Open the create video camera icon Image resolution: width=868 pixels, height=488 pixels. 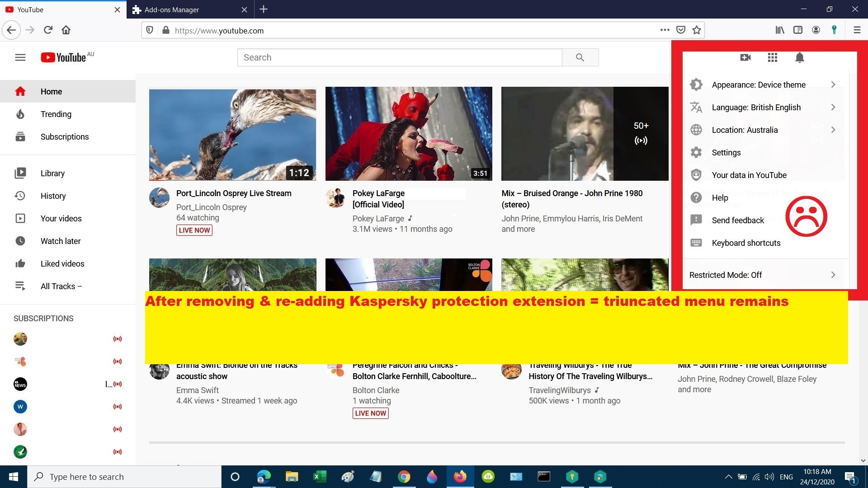tap(745, 57)
